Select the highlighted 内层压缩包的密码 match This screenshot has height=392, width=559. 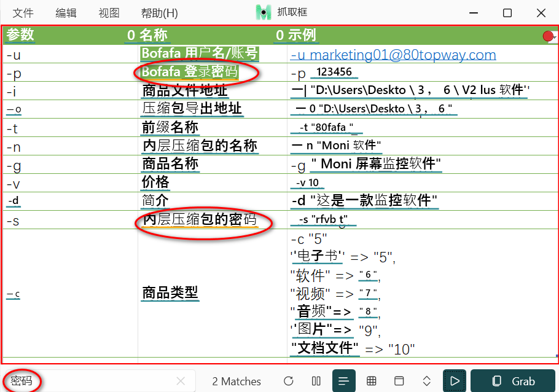tap(199, 220)
